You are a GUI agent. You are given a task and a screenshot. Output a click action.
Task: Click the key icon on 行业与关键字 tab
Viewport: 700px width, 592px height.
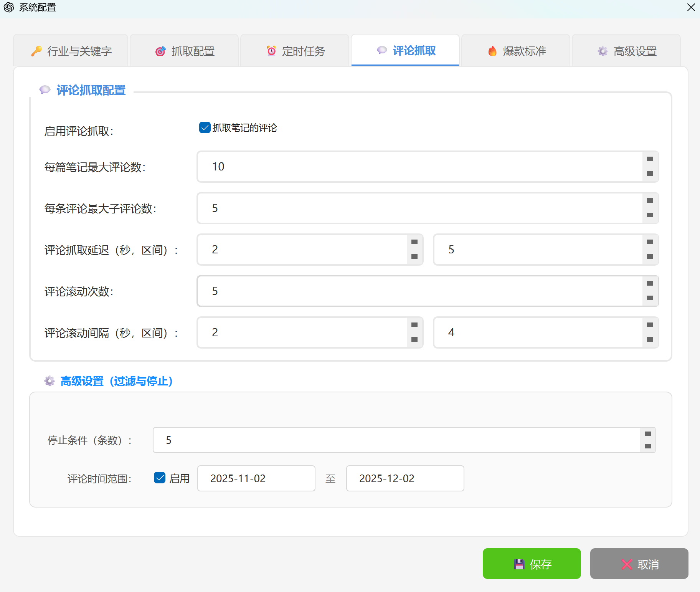coord(36,51)
